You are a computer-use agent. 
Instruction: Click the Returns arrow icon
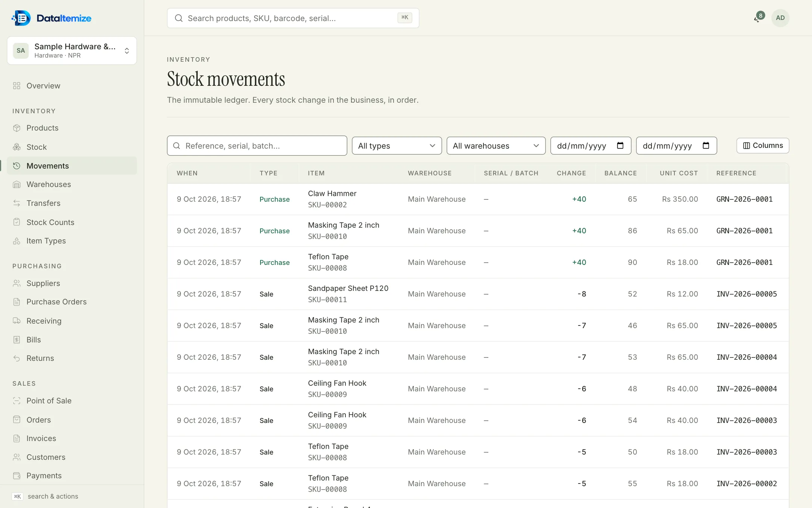(17, 358)
